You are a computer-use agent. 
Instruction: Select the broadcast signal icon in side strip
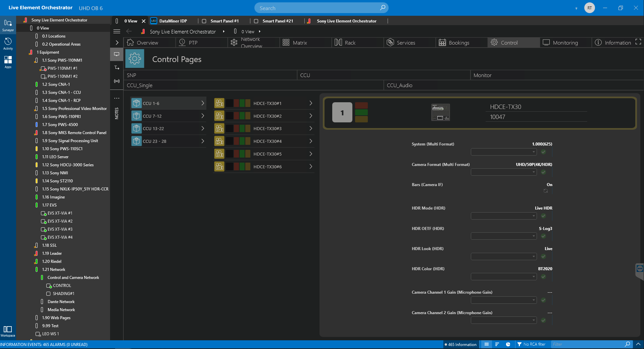[117, 81]
